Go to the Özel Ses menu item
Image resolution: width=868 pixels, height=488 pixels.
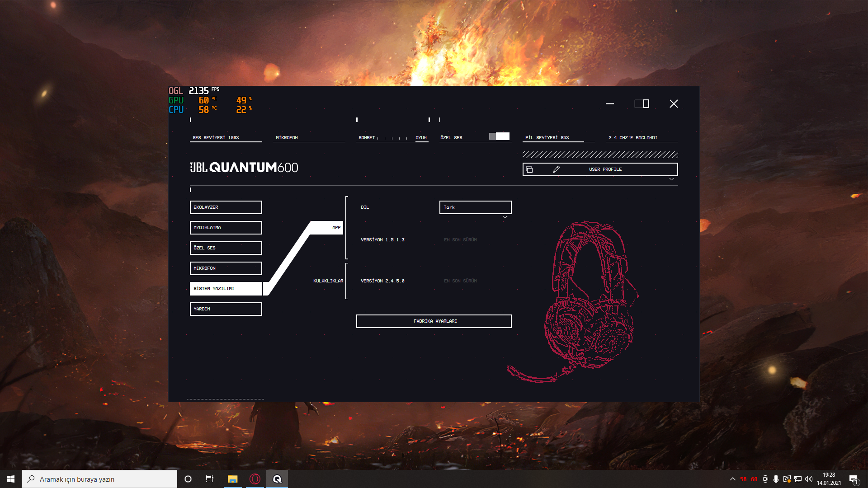(x=226, y=248)
